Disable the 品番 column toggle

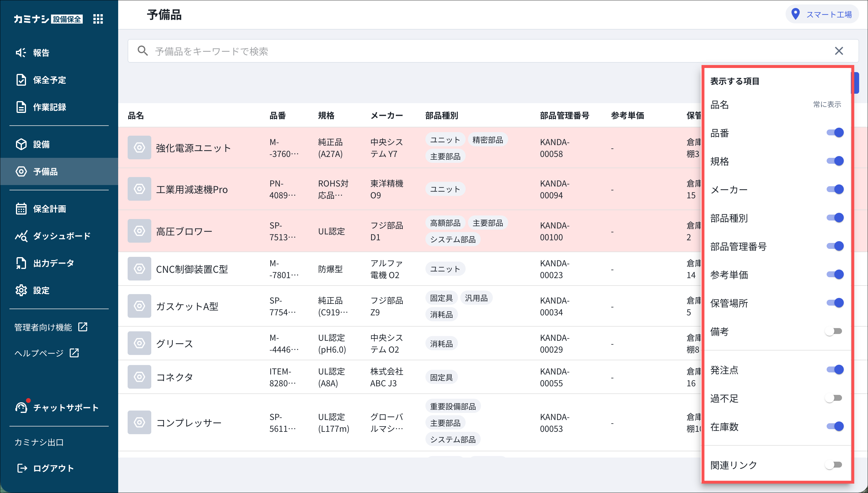[835, 133]
